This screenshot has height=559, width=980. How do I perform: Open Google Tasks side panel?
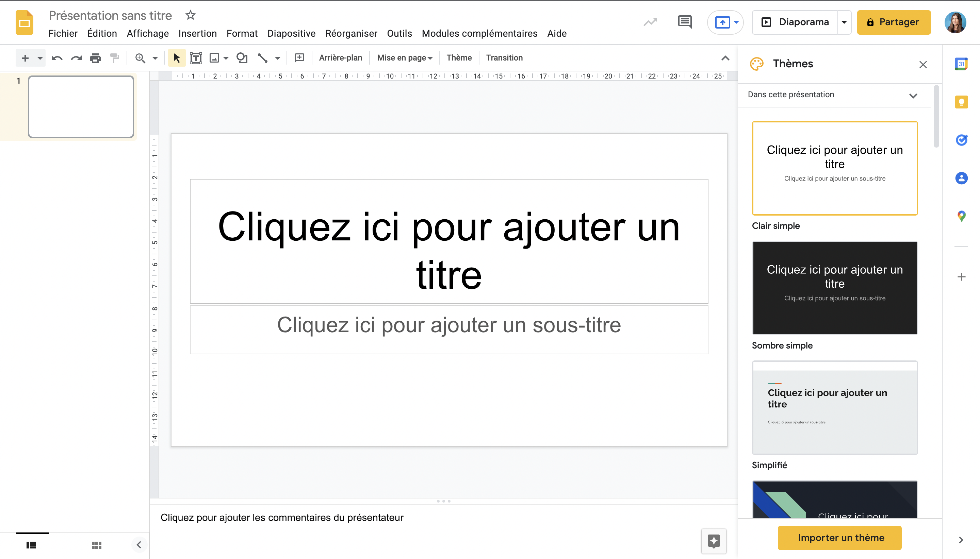[961, 140]
